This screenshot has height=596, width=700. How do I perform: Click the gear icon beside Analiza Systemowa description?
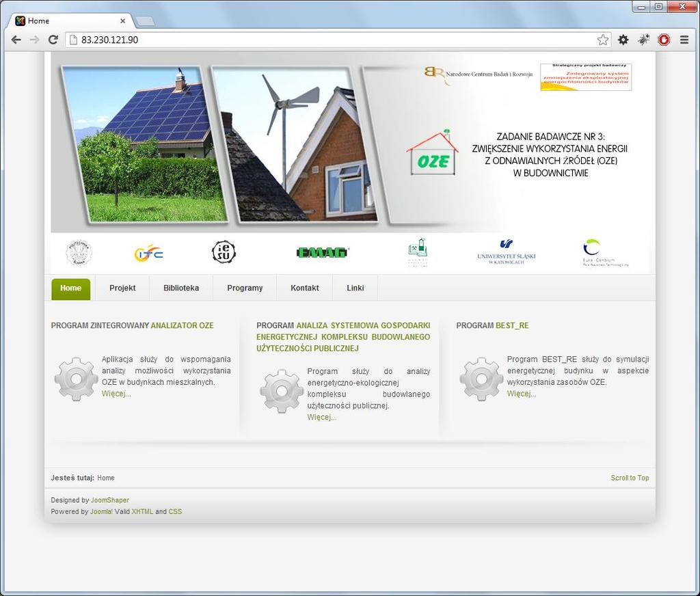tap(281, 391)
